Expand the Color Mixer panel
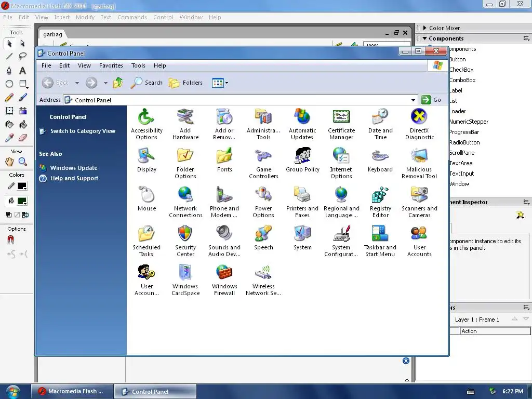Image resolution: width=532 pixels, height=399 pixels. pos(424,28)
